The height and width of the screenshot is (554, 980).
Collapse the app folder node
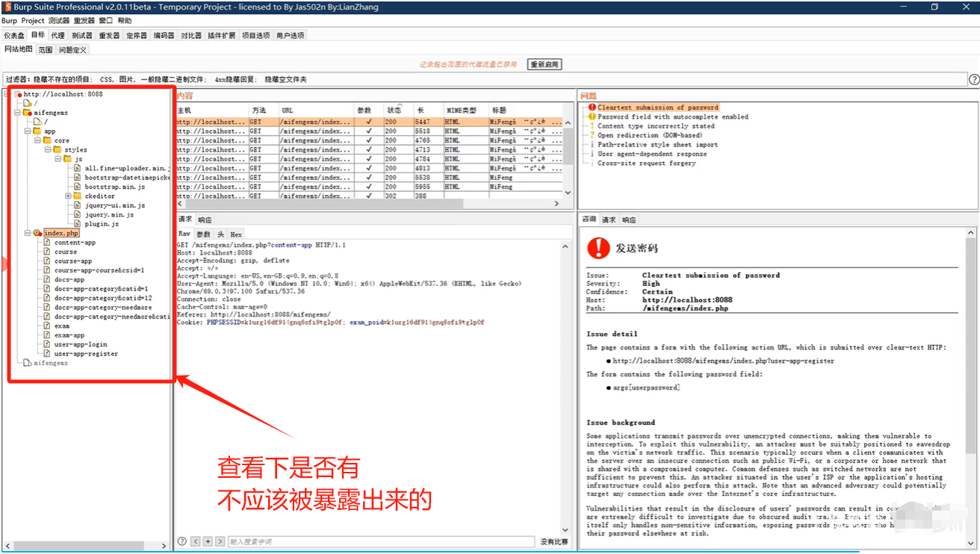point(28,131)
